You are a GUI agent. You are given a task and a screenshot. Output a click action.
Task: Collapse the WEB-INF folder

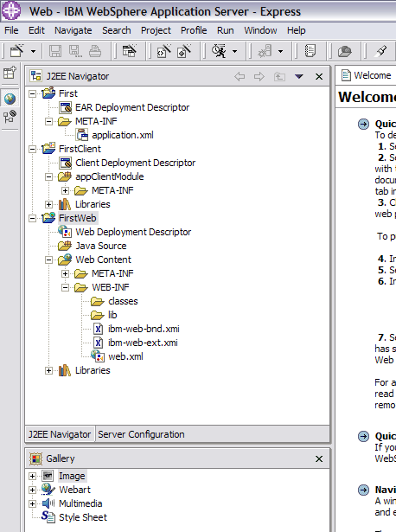[x=66, y=288]
